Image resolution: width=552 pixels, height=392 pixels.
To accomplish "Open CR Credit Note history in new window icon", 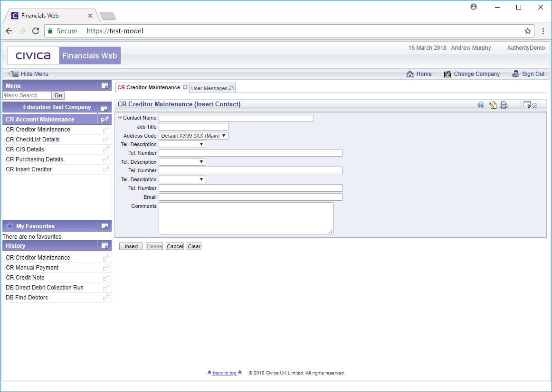I will [105, 278].
